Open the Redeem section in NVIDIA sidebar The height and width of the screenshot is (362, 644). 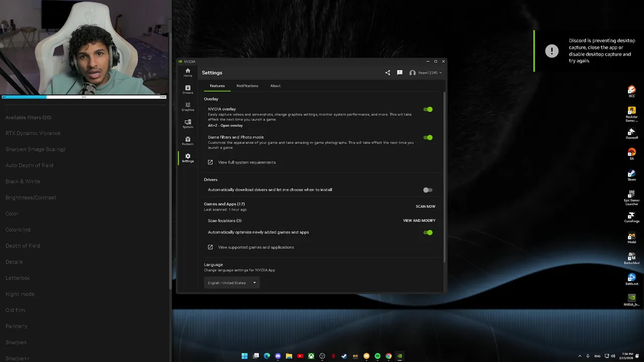point(188,141)
